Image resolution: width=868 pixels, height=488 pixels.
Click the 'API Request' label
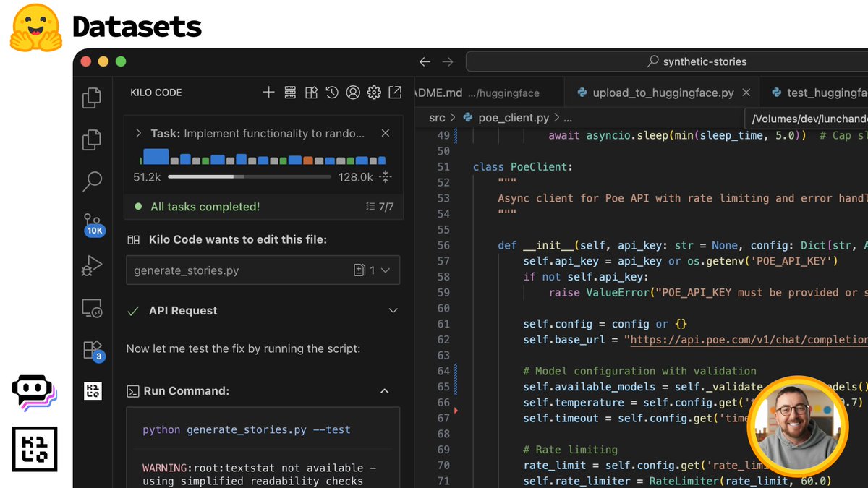183,311
